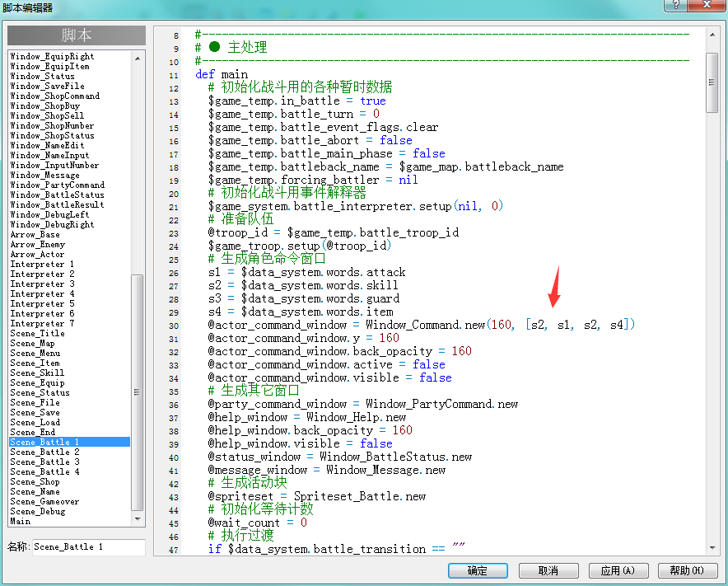Click script list scroll-up arrow
Image resolution: width=728 pixels, height=586 pixels.
coord(138,58)
